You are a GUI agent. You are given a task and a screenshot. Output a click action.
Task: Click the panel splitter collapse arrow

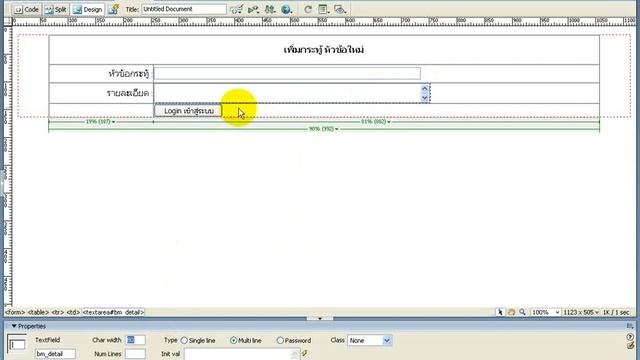(320, 318)
